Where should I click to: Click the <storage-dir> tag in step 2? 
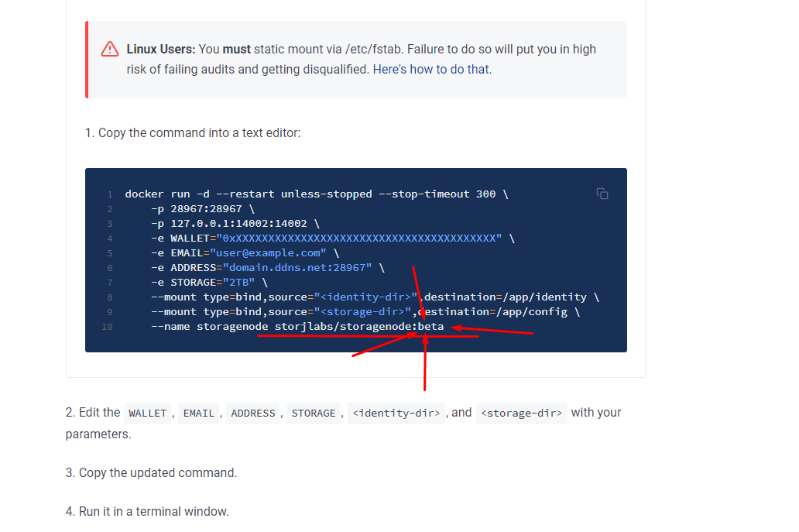521,414
